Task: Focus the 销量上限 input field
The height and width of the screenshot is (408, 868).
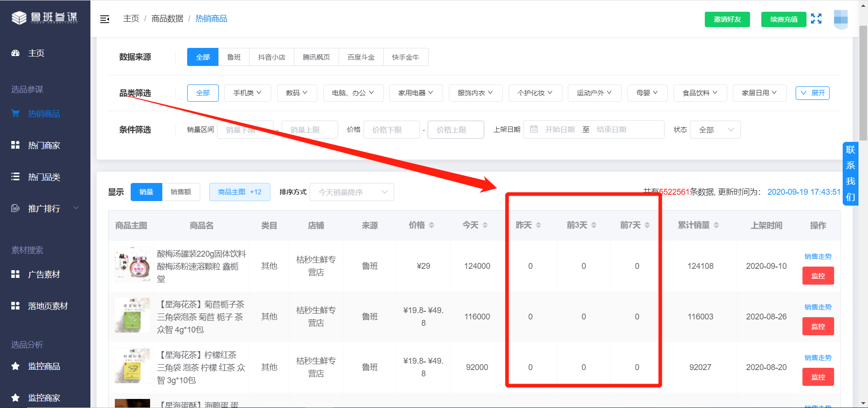Action: pos(310,130)
